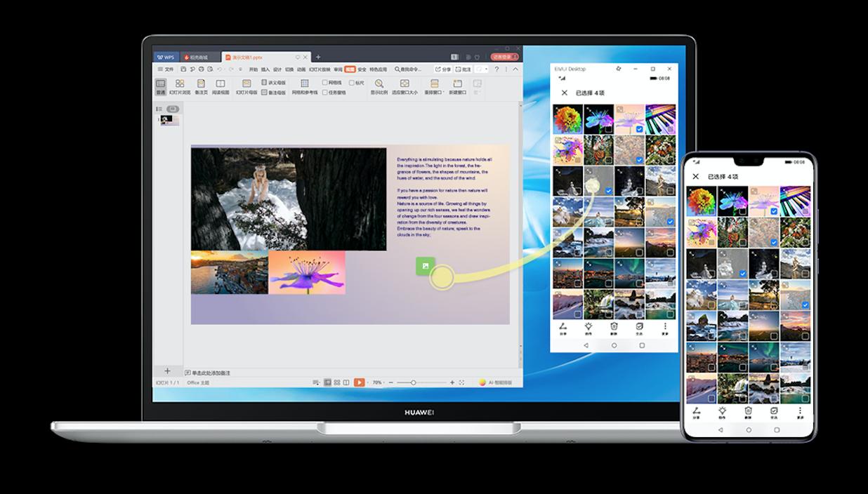868x494 pixels.
Task: Collapse the ribbon with the chevron arrow
Action: [516, 69]
